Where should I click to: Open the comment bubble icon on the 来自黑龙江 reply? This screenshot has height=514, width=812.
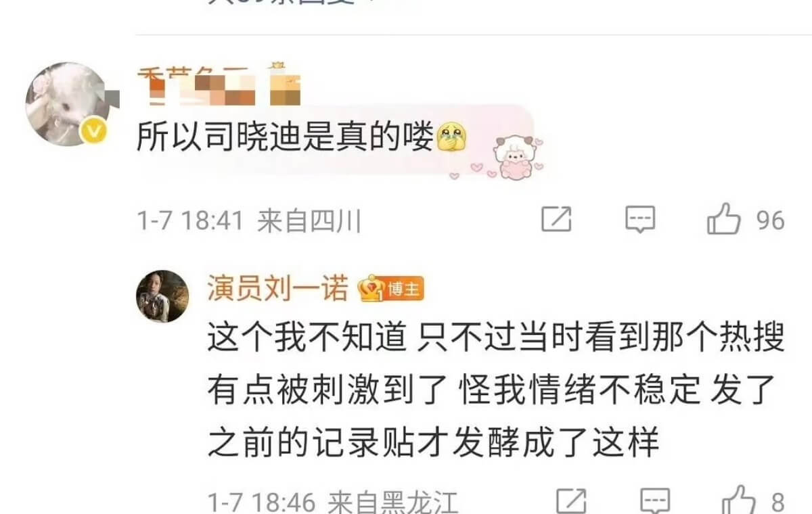(x=654, y=502)
